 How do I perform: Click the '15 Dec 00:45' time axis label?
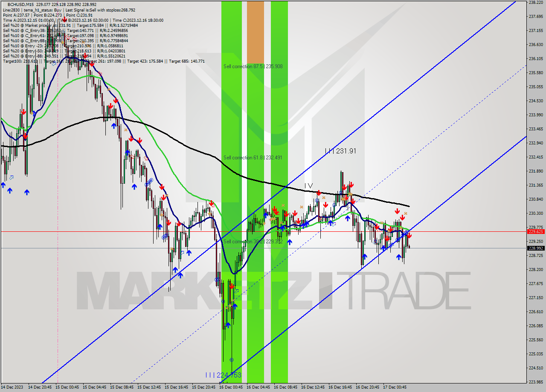[67, 387]
